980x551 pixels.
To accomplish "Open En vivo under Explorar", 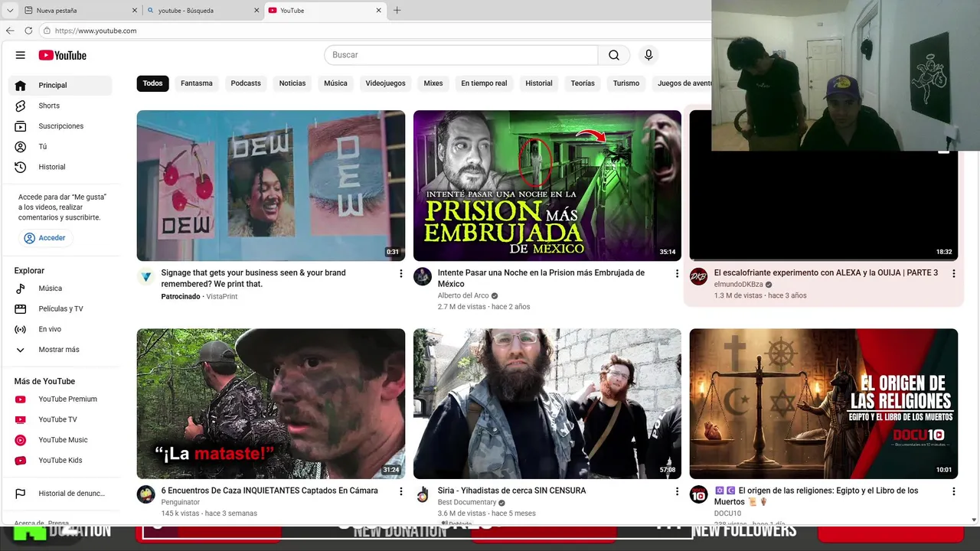I will coord(60,329).
